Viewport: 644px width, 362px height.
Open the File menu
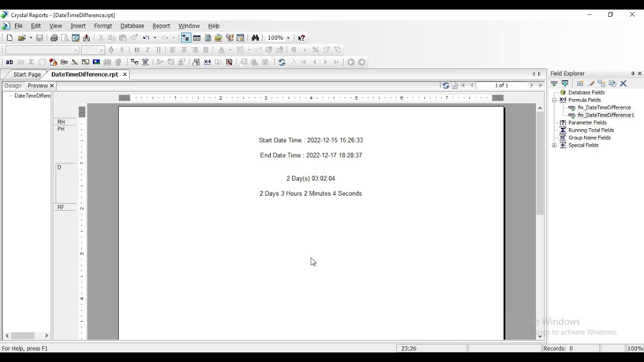19,26
